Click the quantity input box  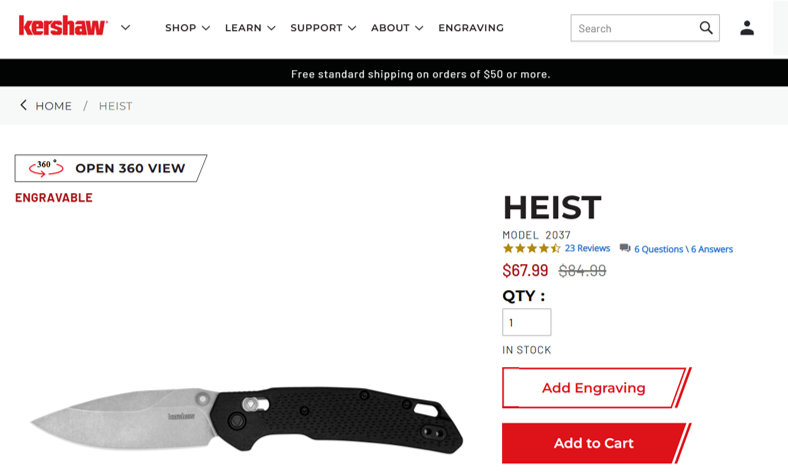point(527,322)
